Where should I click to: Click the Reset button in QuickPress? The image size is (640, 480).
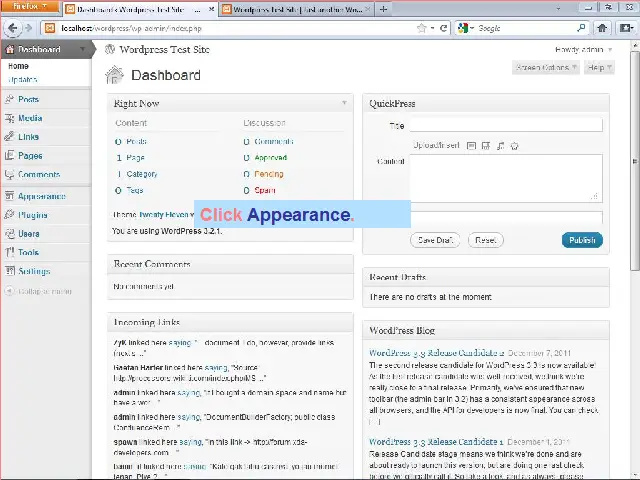[486, 240]
